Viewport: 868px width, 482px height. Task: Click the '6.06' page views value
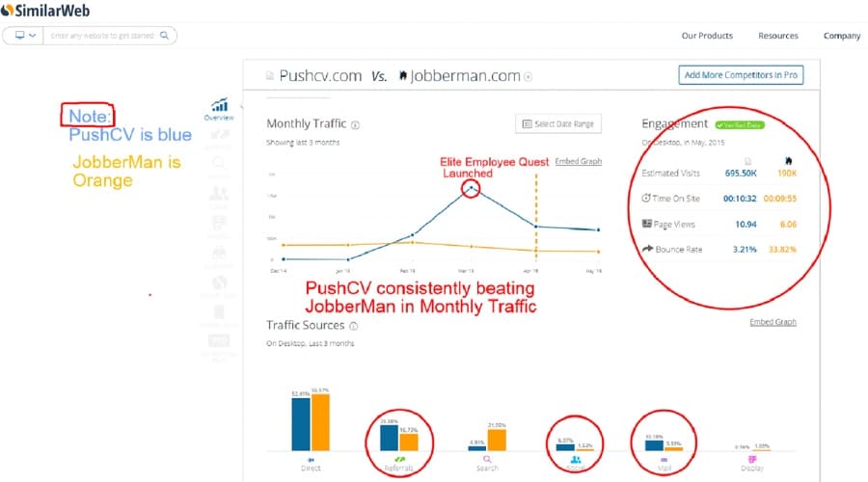click(788, 224)
